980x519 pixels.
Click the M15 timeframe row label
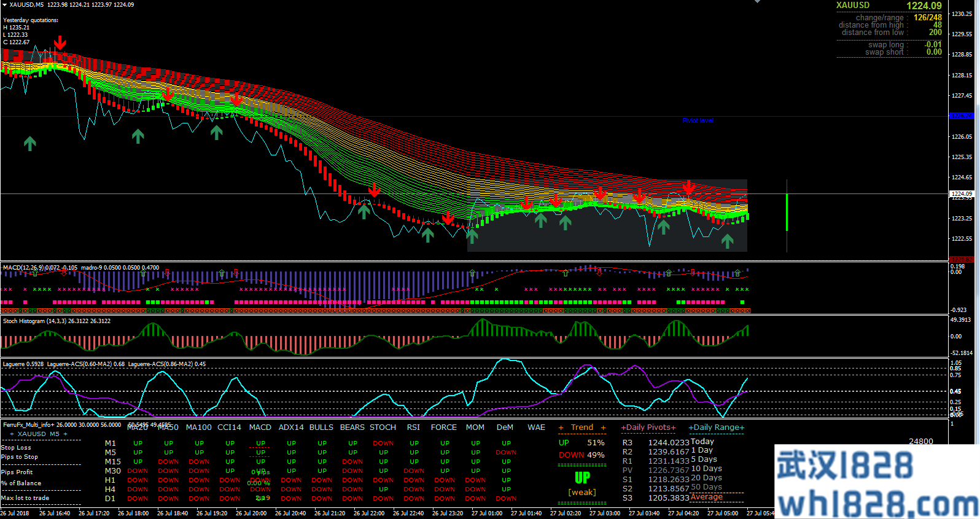click(113, 462)
